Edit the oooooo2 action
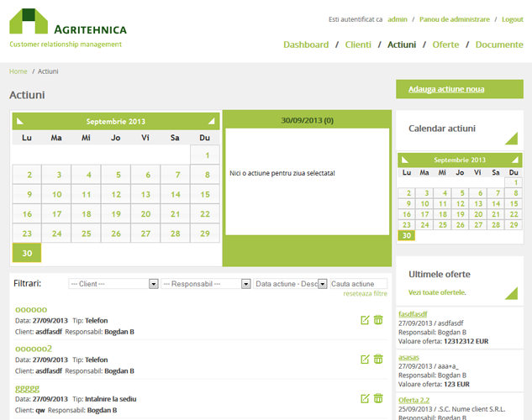The image size is (532, 420). 365,360
